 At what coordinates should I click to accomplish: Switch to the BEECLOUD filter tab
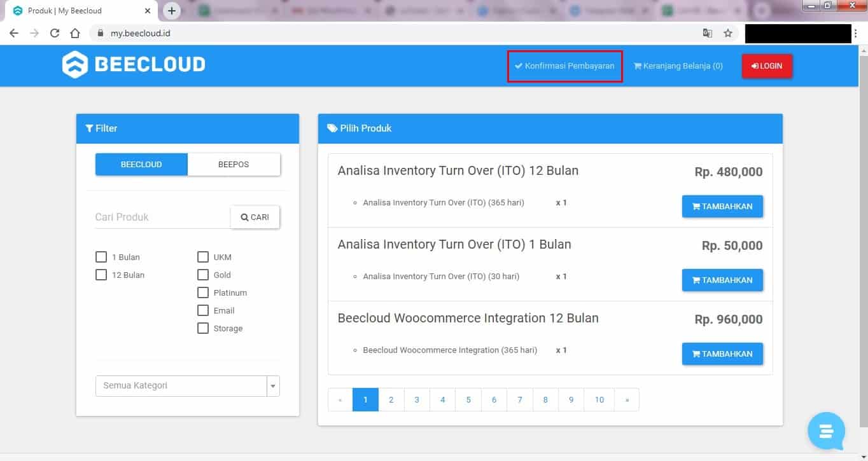(x=141, y=164)
